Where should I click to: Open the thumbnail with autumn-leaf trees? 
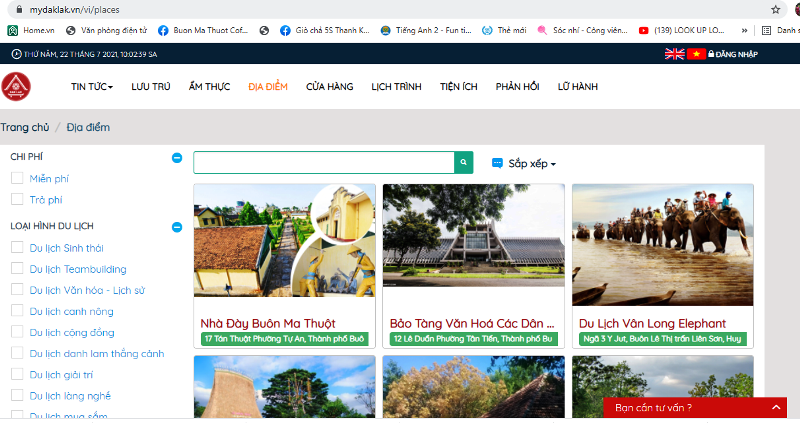pyautogui.click(x=473, y=387)
